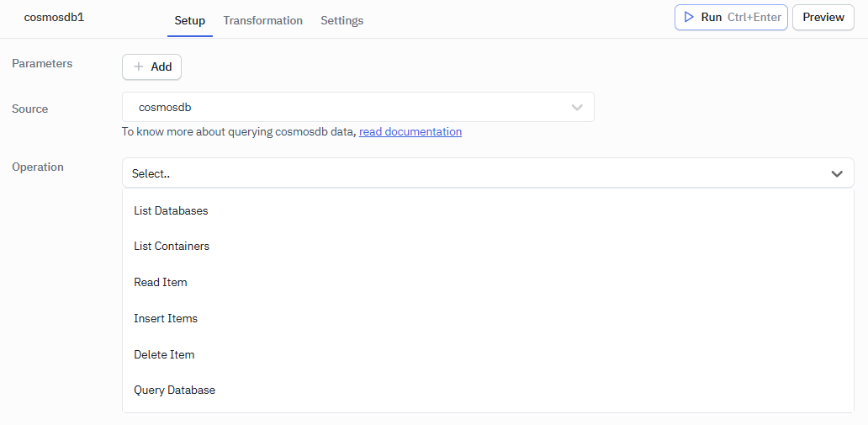Image resolution: width=868 pixels, height=425 pixels.
Task: Choose the Delete Item operation
Action: [164, 354]
